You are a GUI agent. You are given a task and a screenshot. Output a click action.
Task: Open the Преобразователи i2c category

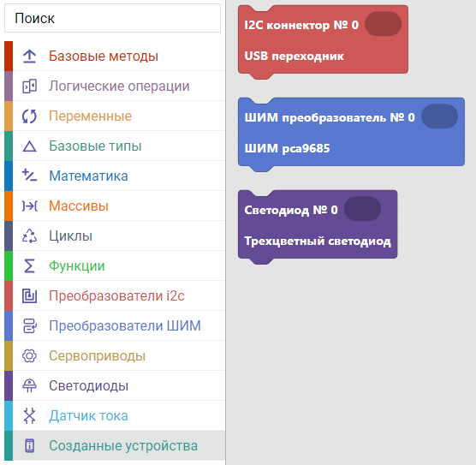coord(115,295)
